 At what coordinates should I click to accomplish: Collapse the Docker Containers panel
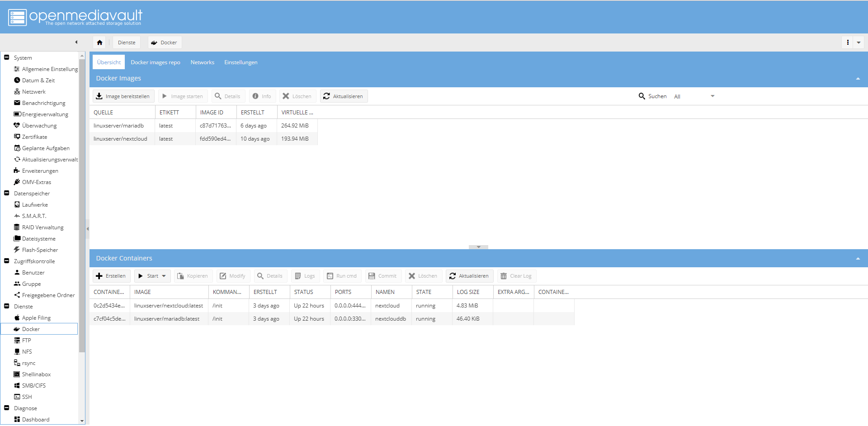tap(858, 259)
